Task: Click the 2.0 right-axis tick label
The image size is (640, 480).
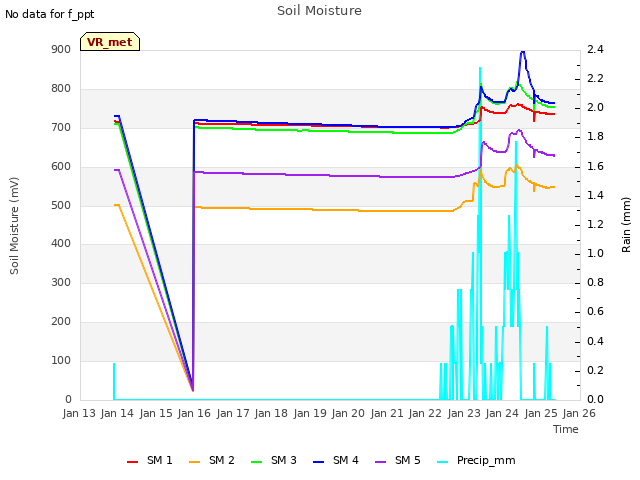Action: tap(595, 108)
